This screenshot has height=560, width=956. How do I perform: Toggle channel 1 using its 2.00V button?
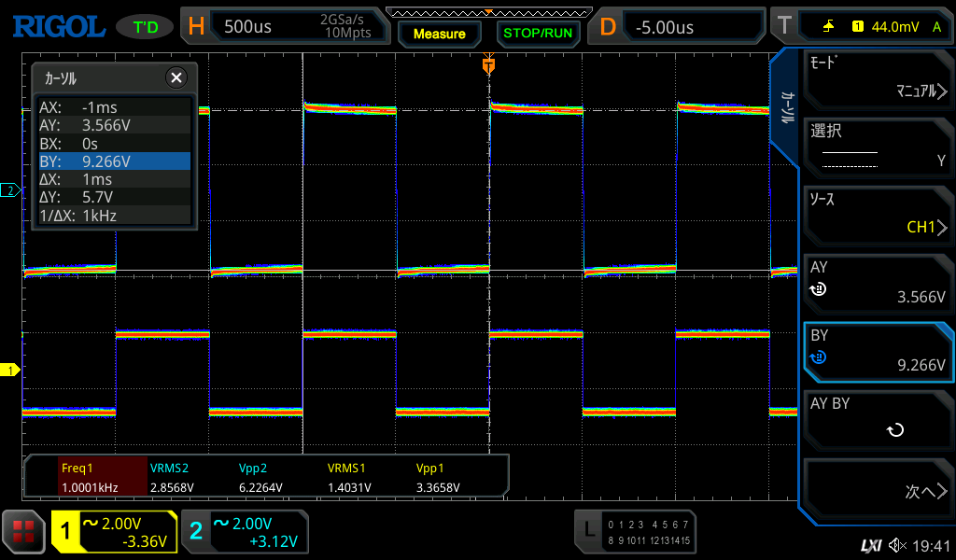tap(114, 532)
